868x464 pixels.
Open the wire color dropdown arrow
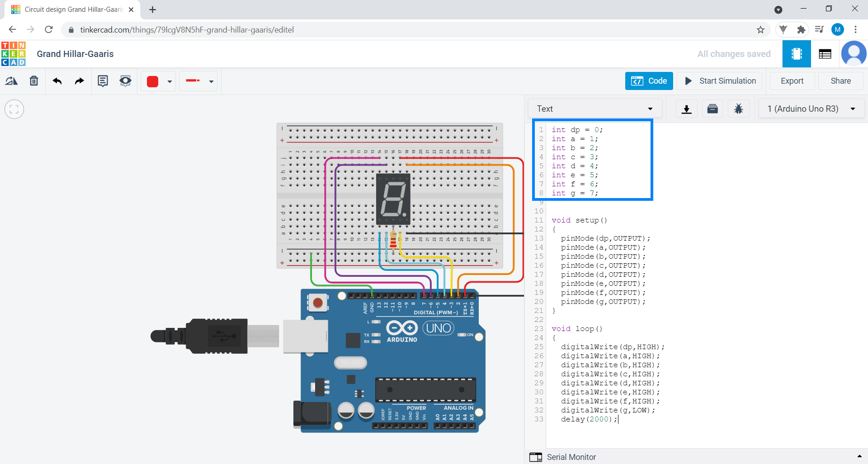click(170, 82)
